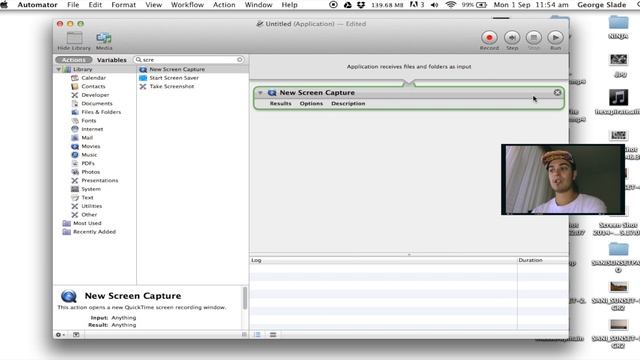This screenshot has height=360, width=640.
Task: Select Files & Folders category
Action: [101, 112]
